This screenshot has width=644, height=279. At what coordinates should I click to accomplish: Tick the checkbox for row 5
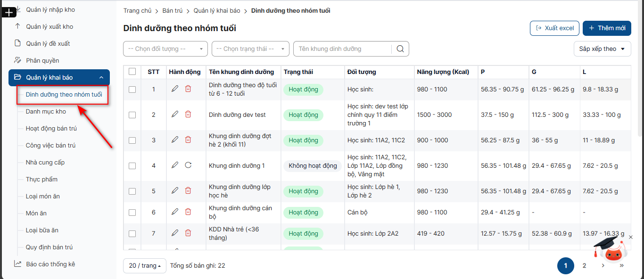tap(132, 191)
